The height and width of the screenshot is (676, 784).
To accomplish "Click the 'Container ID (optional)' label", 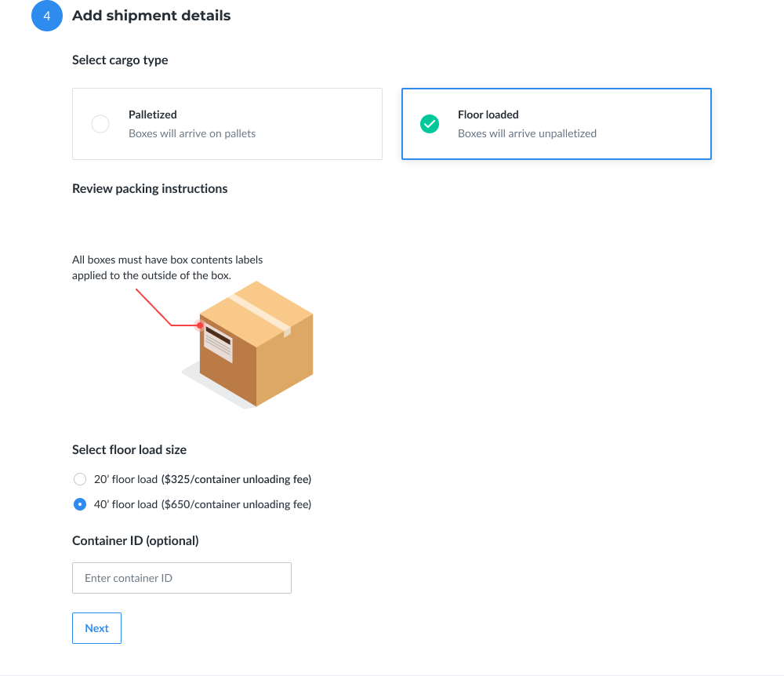I will pyautogui.click(x=136, y=540).
